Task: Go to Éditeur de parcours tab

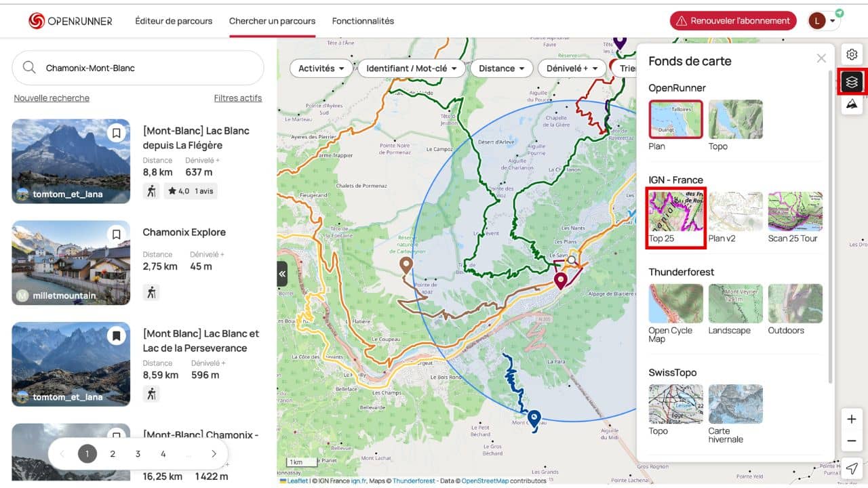Action: point(174,21)
